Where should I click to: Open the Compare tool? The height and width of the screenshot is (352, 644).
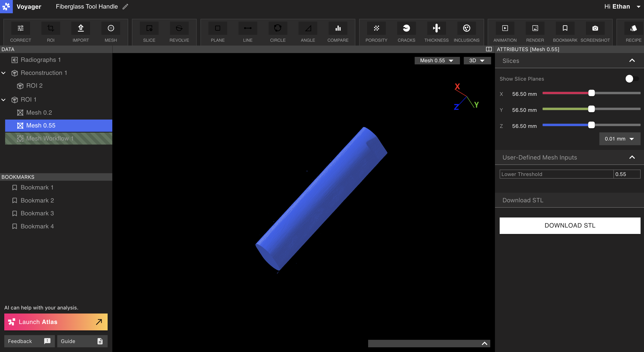pyautogui.click(x=338, y=28)
